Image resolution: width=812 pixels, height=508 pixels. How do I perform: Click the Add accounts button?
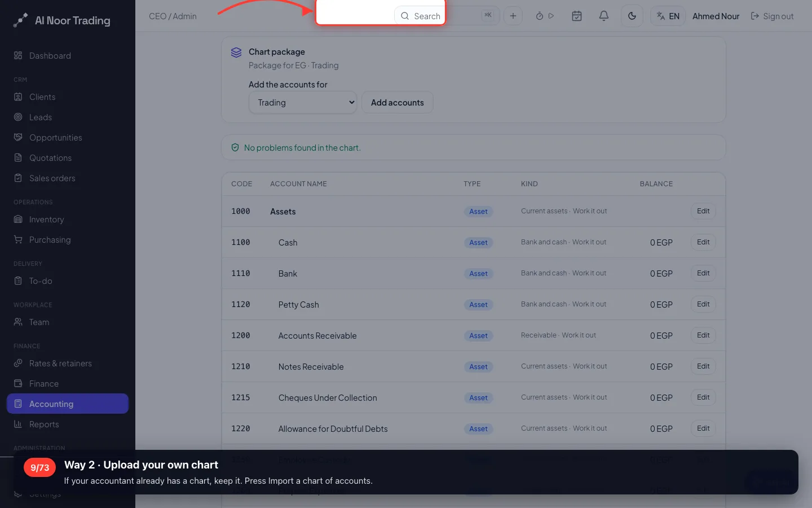(x=397, y=102)
